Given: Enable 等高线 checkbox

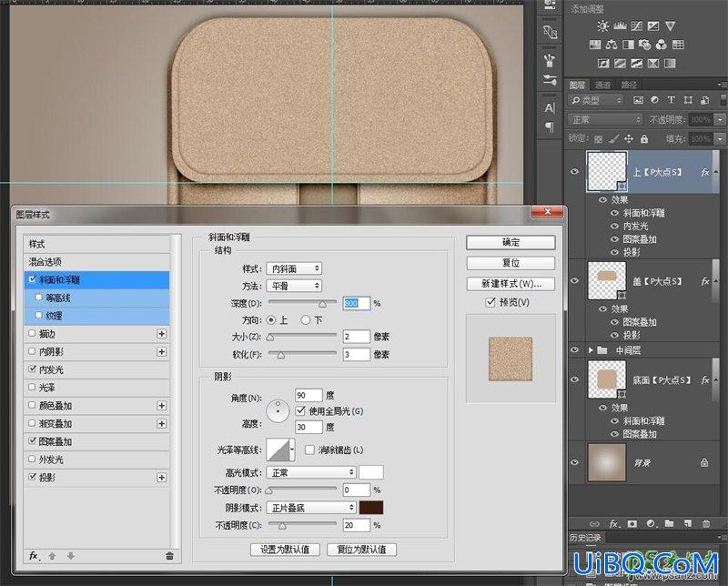Looking at the screenshot, I should point(38,298).
